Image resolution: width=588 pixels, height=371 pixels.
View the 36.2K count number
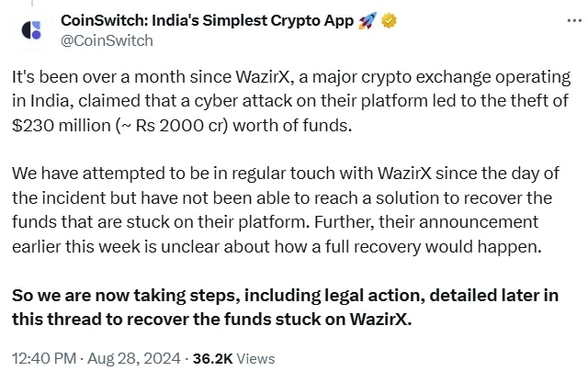[x=212, y=359]
